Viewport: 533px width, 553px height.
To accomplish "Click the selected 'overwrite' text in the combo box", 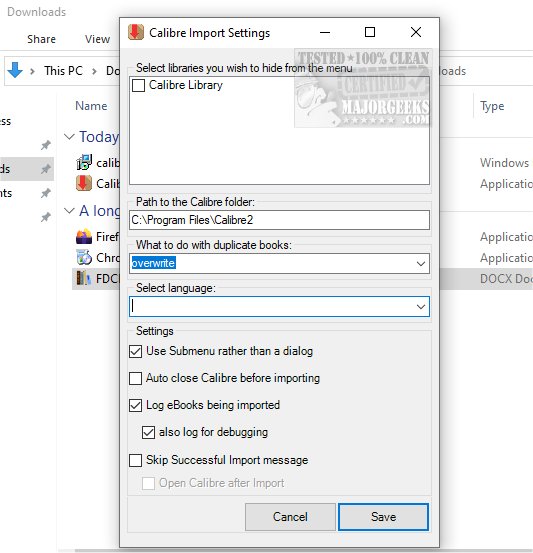I will coord(153,263).
